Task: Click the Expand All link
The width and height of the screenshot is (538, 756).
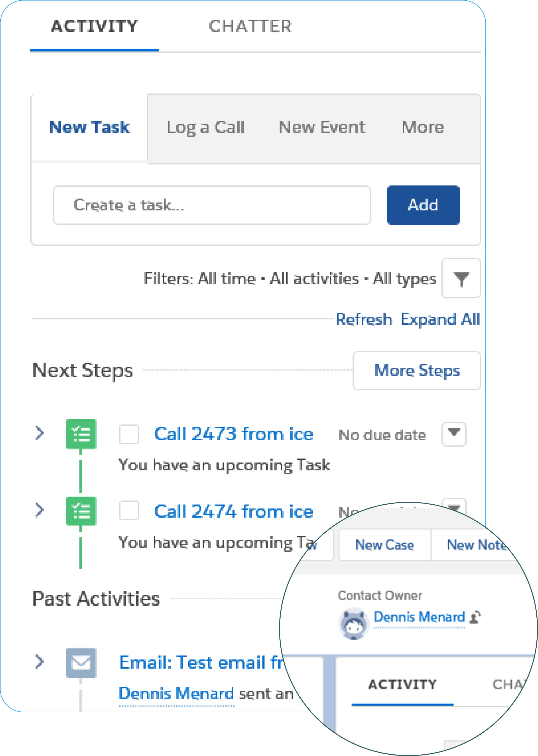Action: 440,319
